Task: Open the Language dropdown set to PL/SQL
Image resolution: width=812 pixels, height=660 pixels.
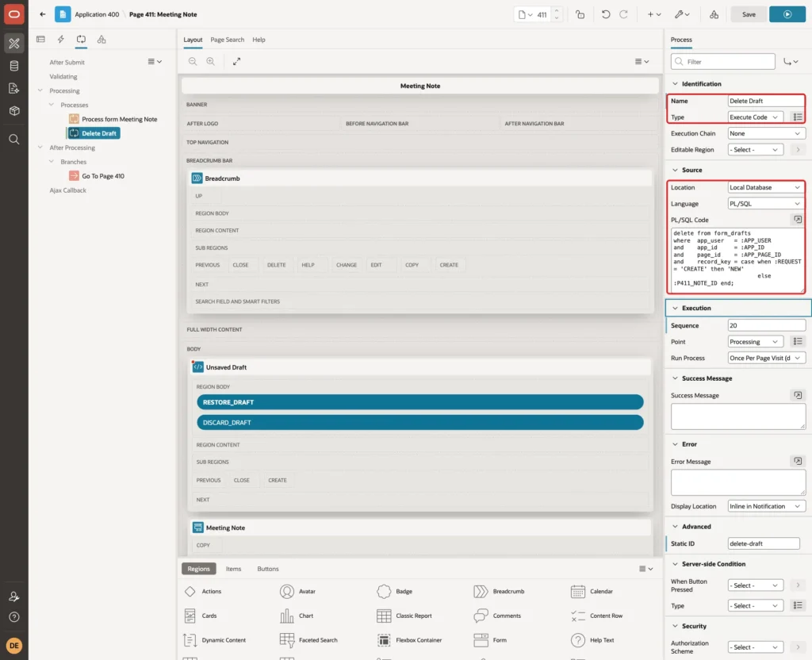Action: pos(766,204)
